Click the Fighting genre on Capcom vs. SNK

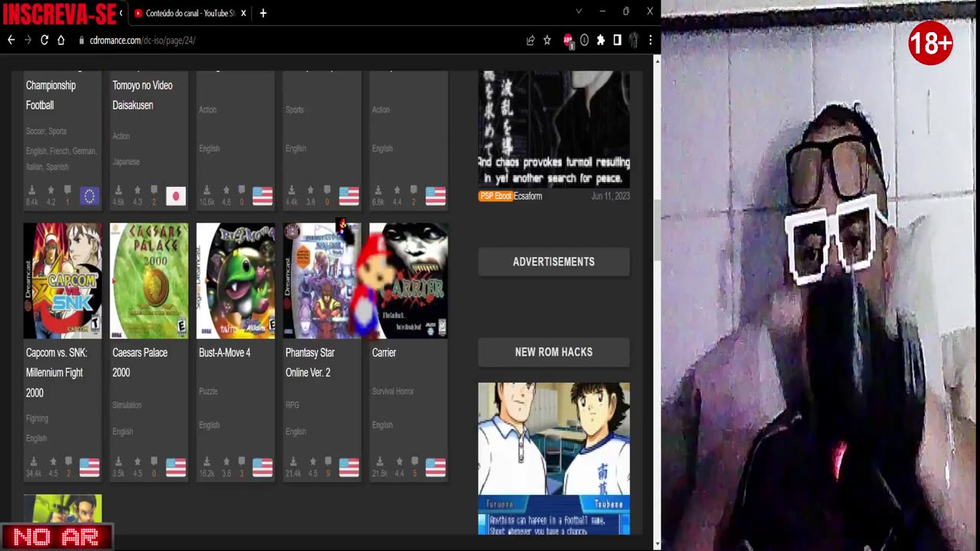[x=37, y=419]
